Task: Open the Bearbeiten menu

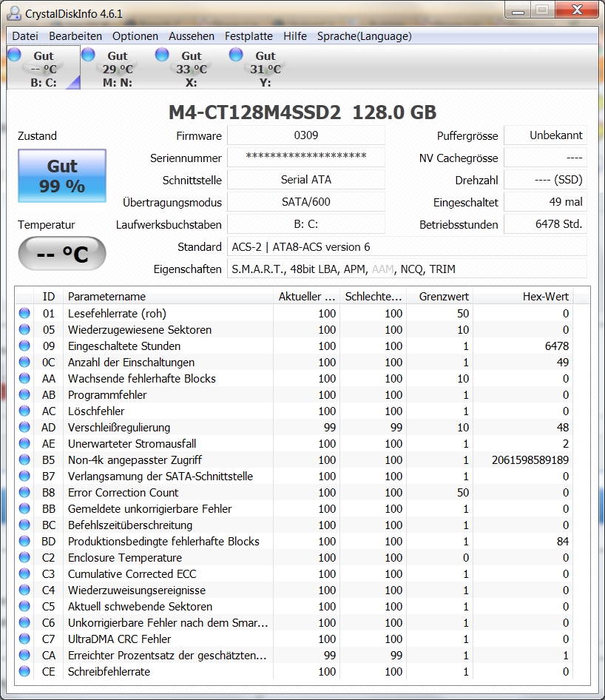Action: pyautogui.click(x=75, y=36)
